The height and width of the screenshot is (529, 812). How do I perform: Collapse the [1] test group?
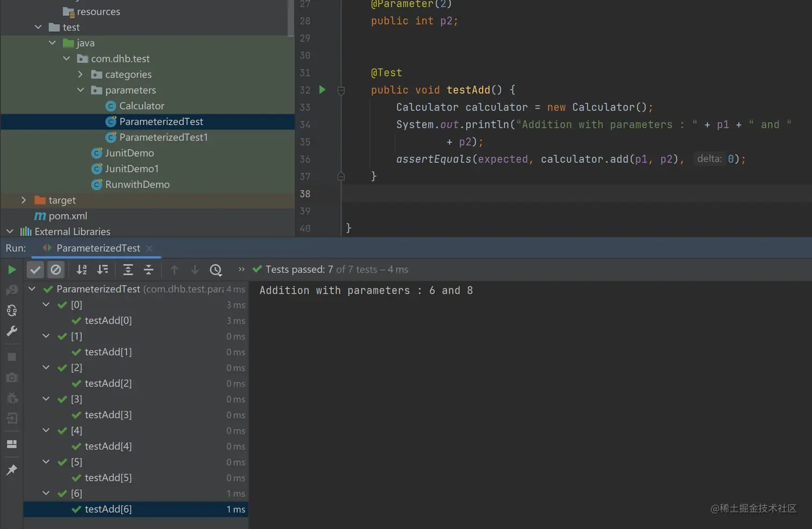[46, 336]
